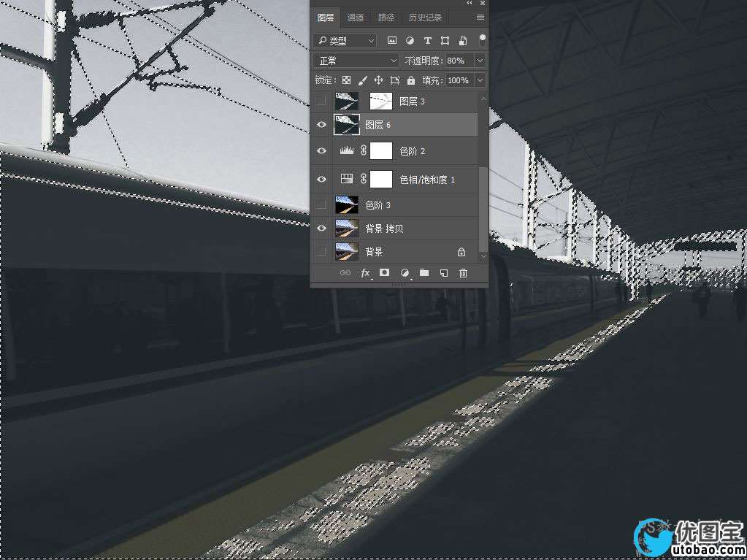Delete the selected layer
Image resolution: width=747 pixels, height=560 pixels.
click(463, 273)
